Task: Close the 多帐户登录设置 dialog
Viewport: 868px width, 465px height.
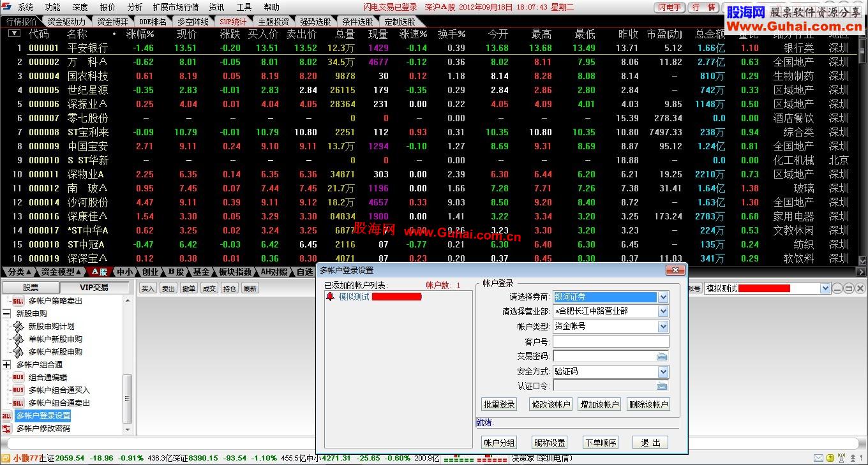Action: click(x=675, y=270)
